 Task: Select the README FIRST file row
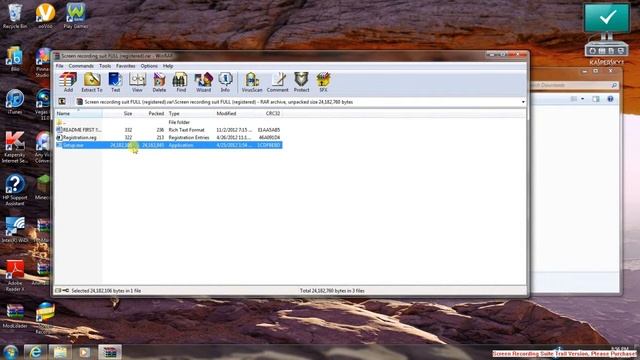pos(168,130)
